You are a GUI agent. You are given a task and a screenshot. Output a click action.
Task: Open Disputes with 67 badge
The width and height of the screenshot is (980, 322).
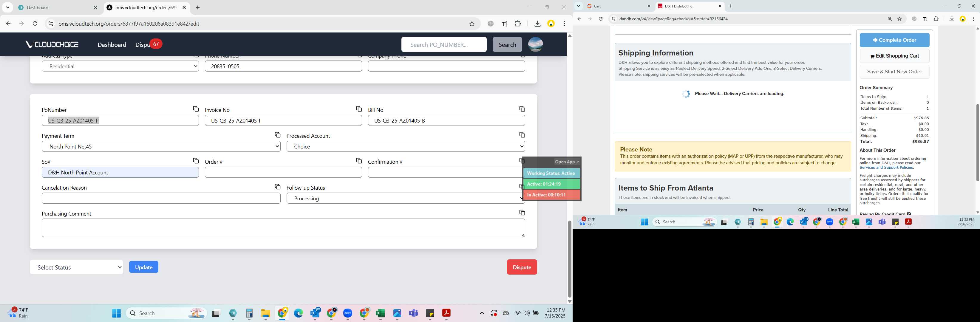[148, 44]
